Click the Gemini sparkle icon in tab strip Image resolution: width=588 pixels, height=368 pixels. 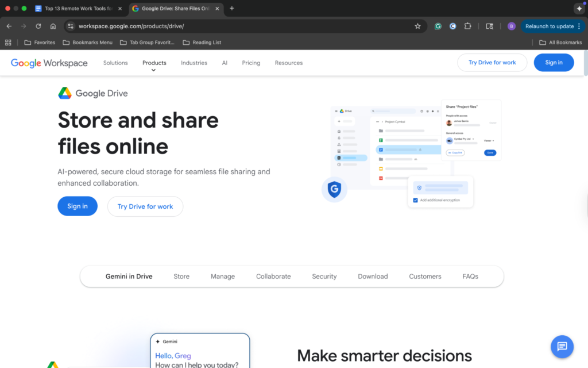(x=579, y=8)
